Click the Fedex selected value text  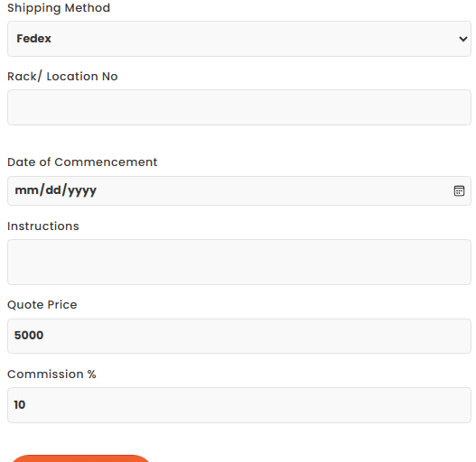coord(34,39)
